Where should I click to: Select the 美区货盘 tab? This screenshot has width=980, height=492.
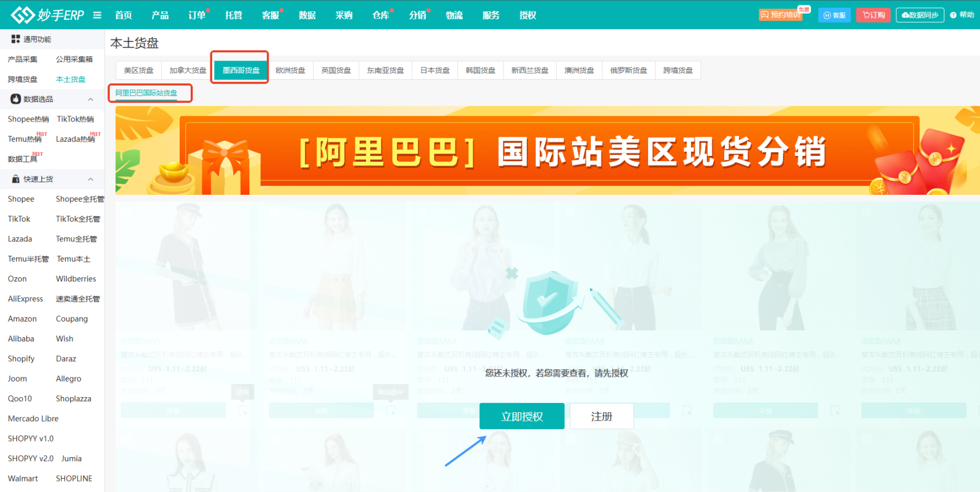tap(139, 70)
